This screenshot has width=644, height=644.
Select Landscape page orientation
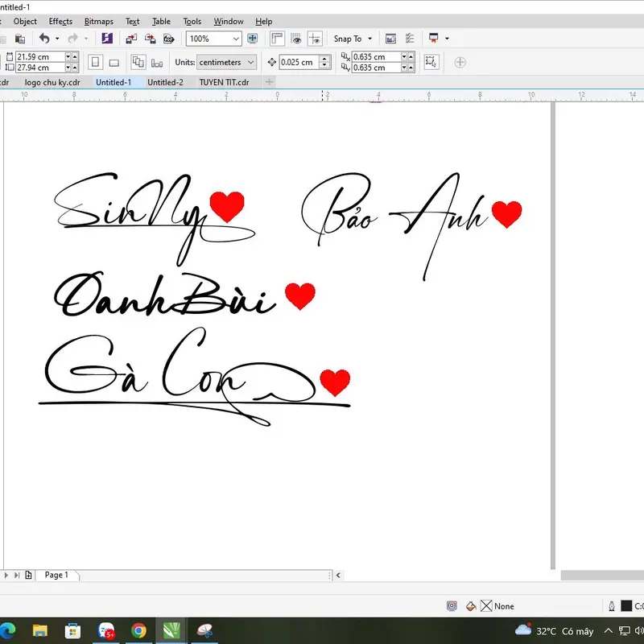pyautogui.click(x=114, y=63)
